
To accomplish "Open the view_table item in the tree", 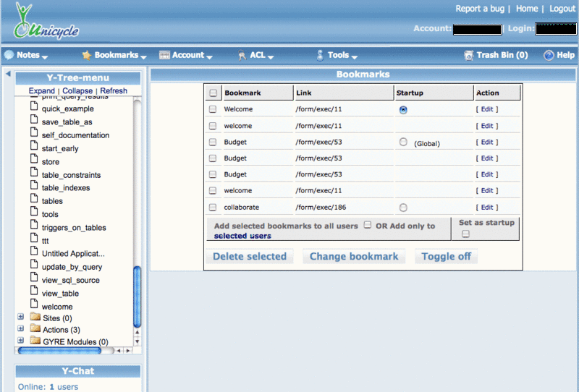I will 60,294.
